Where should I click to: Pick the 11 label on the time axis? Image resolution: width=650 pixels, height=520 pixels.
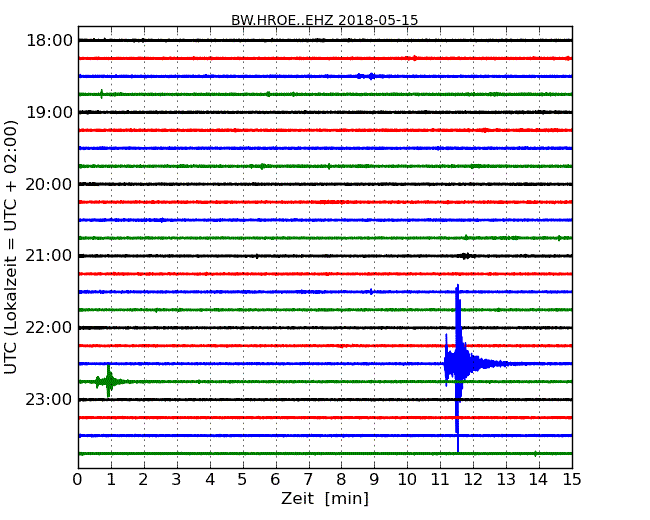tap(440, 480)
